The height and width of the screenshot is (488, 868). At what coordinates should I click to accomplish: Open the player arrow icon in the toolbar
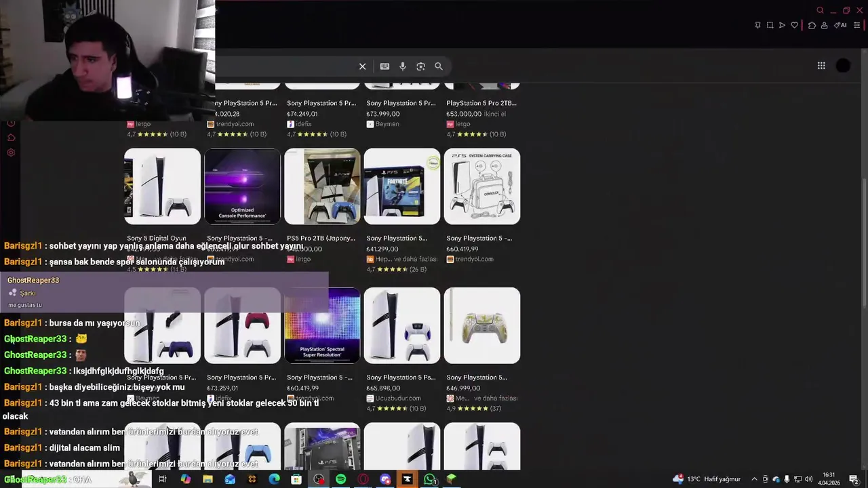click(782, 25)
